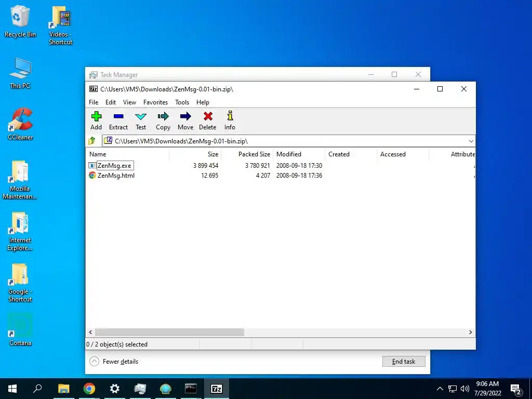
Task: Click the archive icon in address bar
Action: pos(108,140)
